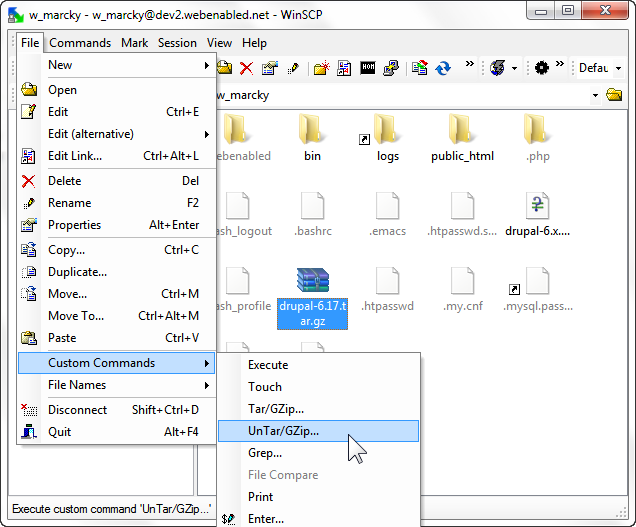This screenshot has height=527, width=636.
Task: Click the folder icon beside the path bar
Action: coord(614,95)
